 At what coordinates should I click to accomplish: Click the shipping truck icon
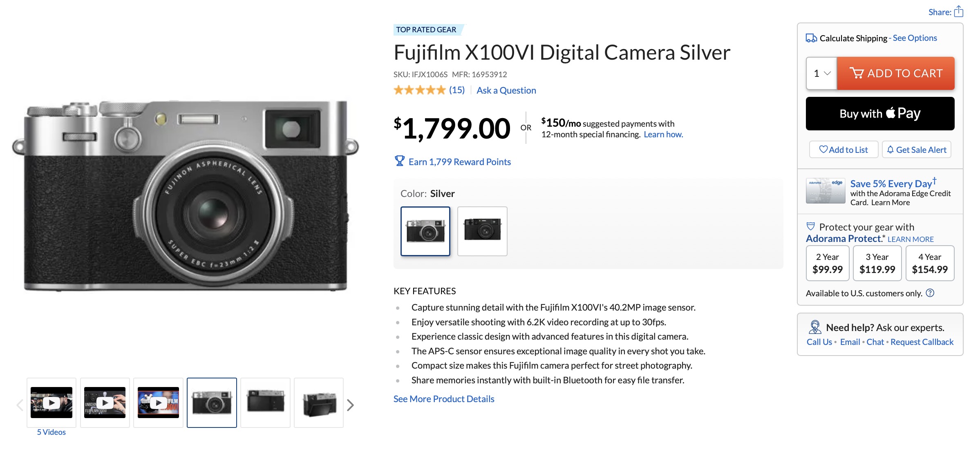[811, 38]
